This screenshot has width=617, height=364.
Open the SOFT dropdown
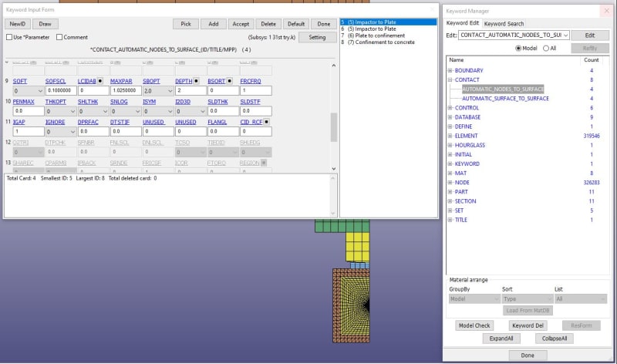[x=28, y=90]
